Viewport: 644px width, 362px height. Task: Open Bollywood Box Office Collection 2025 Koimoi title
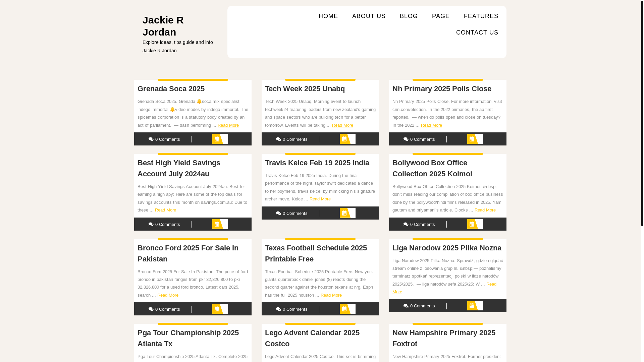pos(432,168)
